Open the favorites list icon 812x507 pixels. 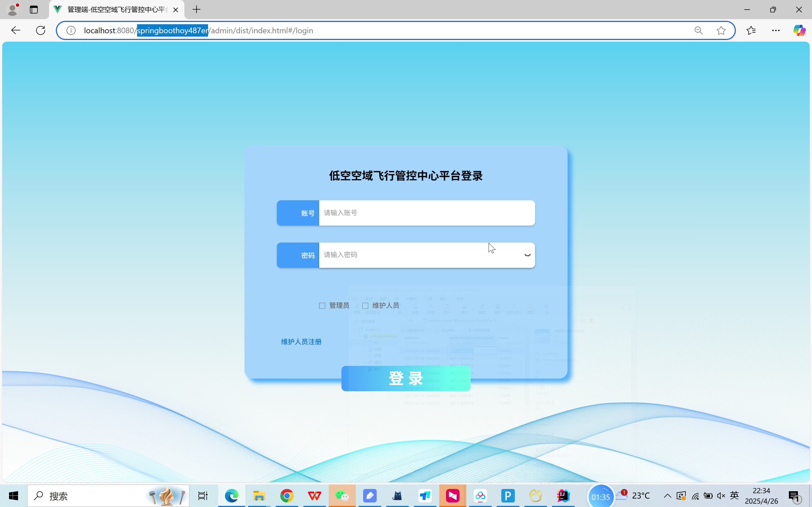751,30
